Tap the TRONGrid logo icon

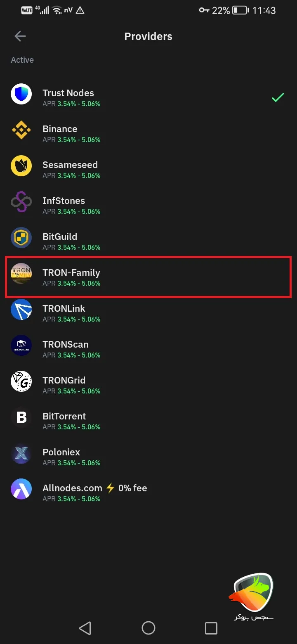(21, 381)
